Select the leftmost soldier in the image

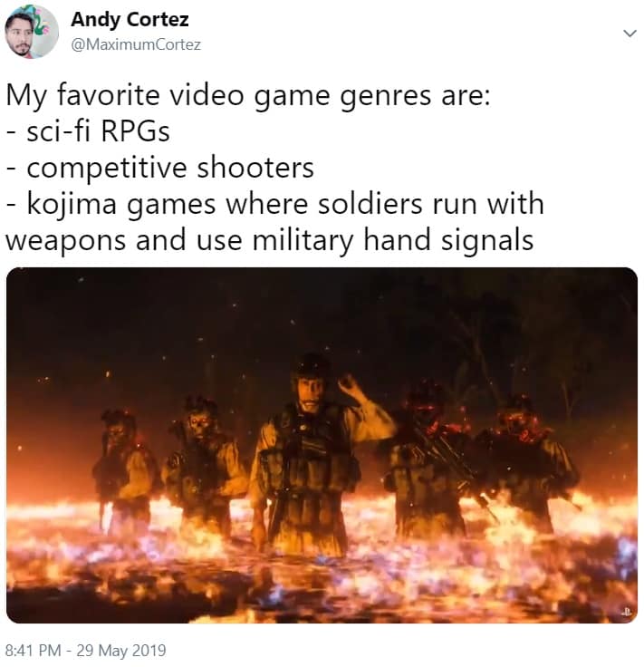123,466
